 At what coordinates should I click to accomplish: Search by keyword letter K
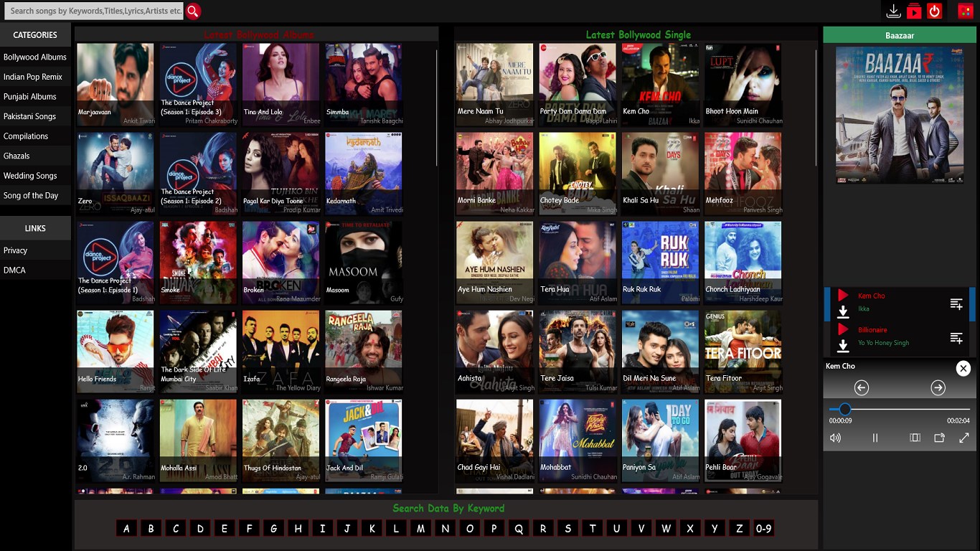pyautogui.click(x=372, y=529)
